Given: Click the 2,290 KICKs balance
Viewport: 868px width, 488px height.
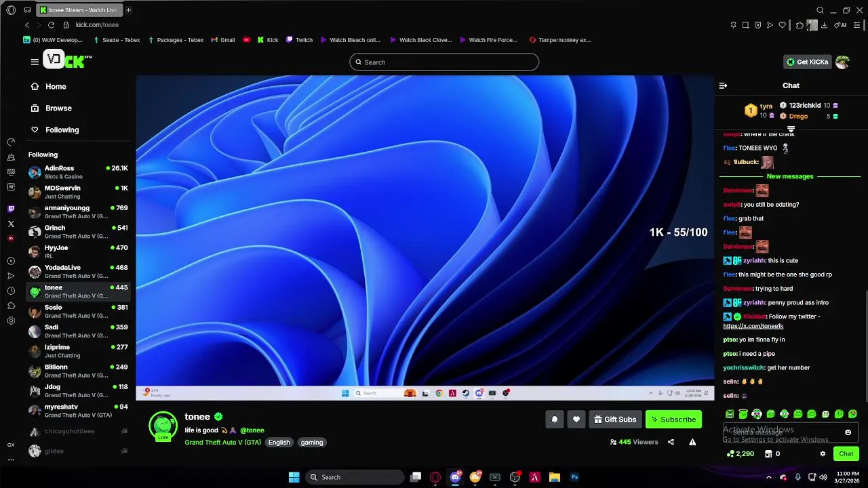Looking at the screenshot, I should [x=741, y=454].
